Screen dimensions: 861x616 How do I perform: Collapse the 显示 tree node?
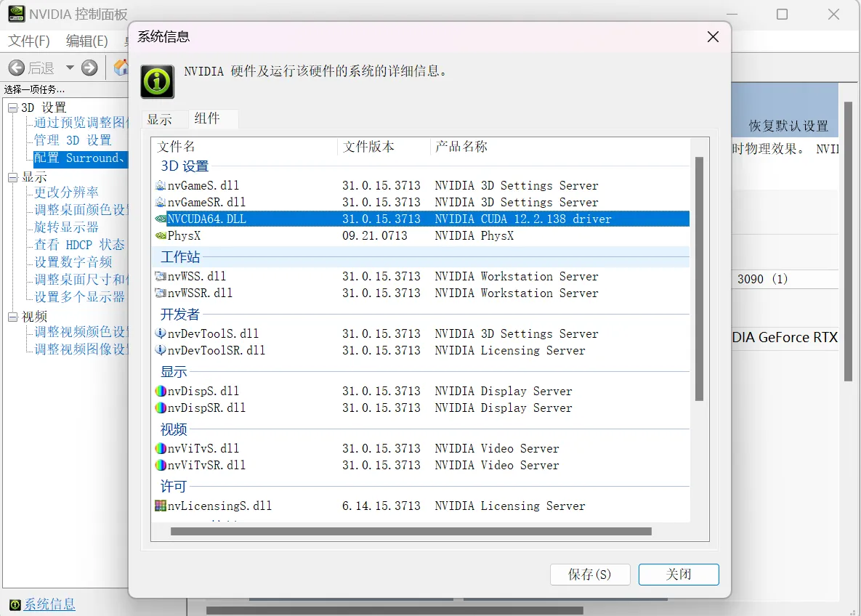(x=12, y=177)
